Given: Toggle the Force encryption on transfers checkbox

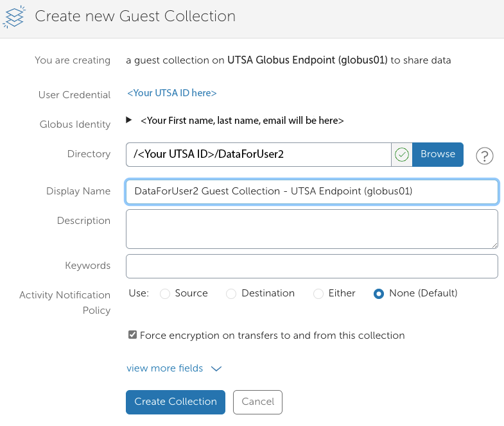Looking at the screenshot, I should [133, 335].
